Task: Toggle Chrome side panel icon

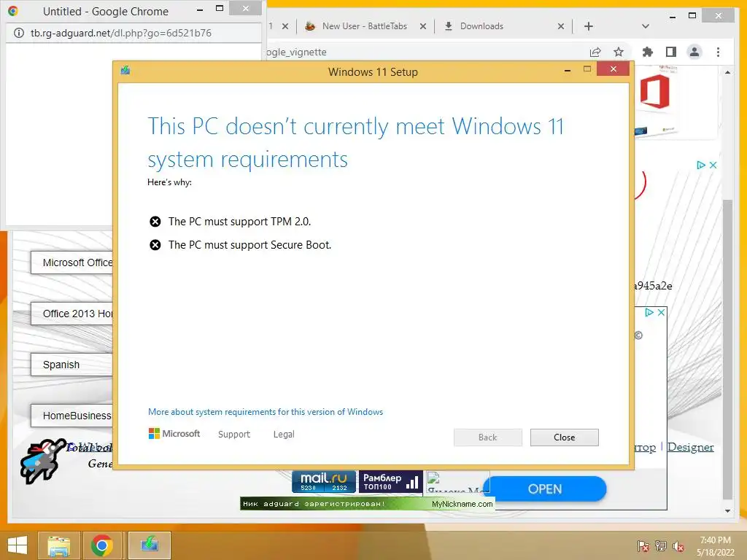Action: (x=671, y=52)
